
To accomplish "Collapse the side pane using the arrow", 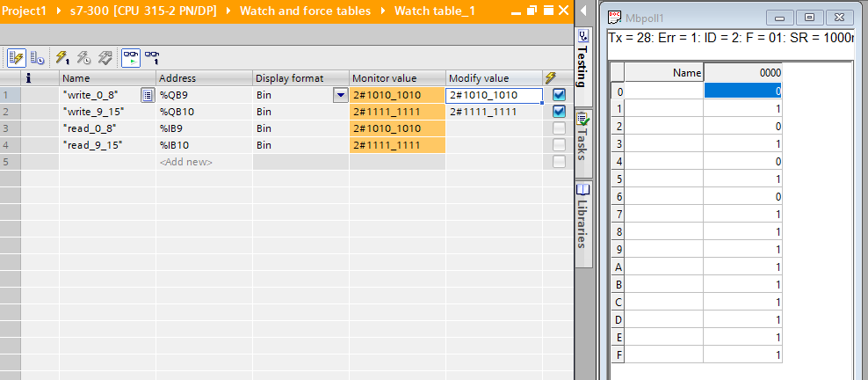I will [581, 11].
